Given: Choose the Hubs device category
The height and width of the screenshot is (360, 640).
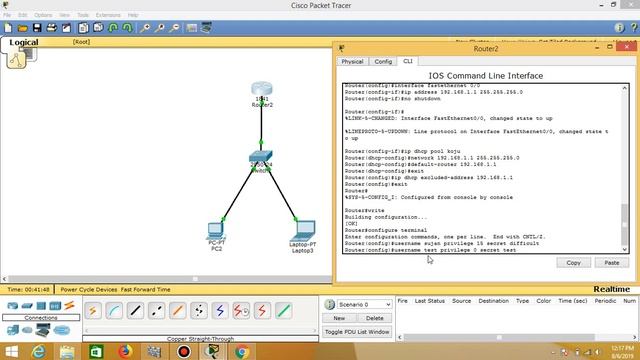Looking at the screenshot, I should [41, 306].
